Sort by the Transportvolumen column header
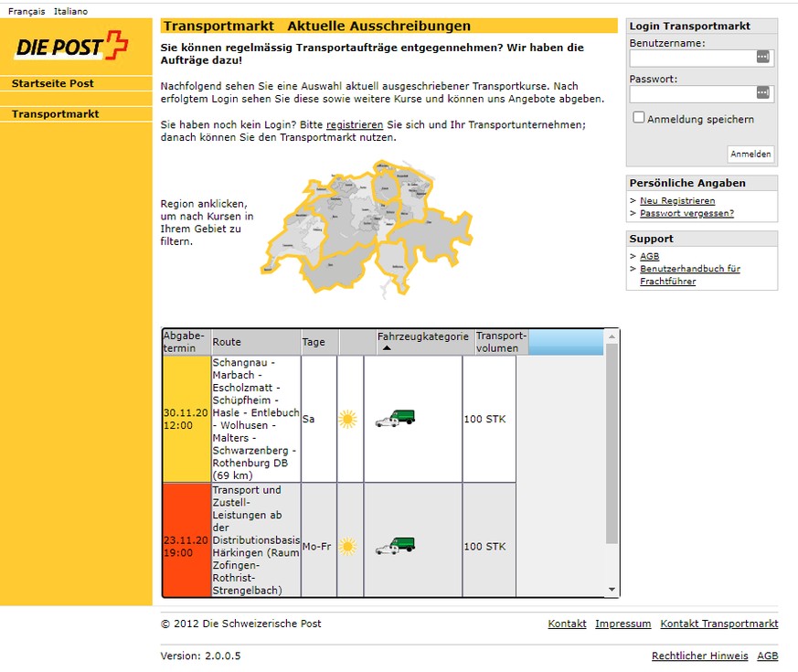Screen dimensions: 798x672 [x=501, y=342]
